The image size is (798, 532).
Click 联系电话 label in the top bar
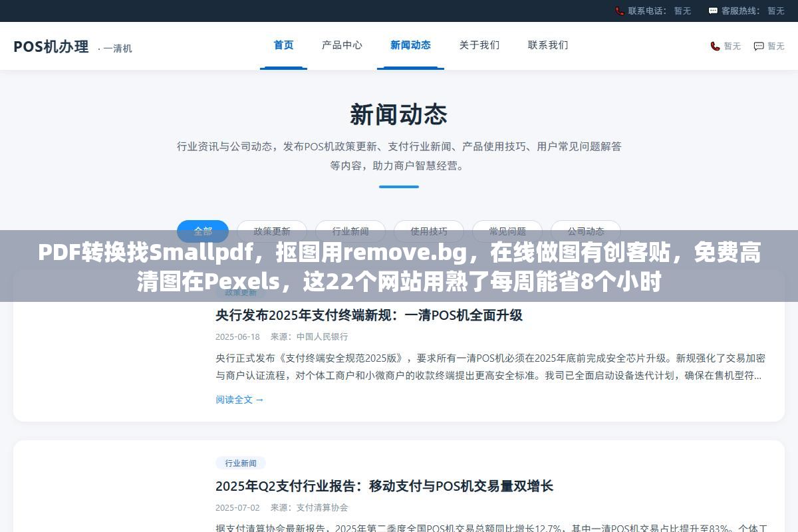[648, 11]
